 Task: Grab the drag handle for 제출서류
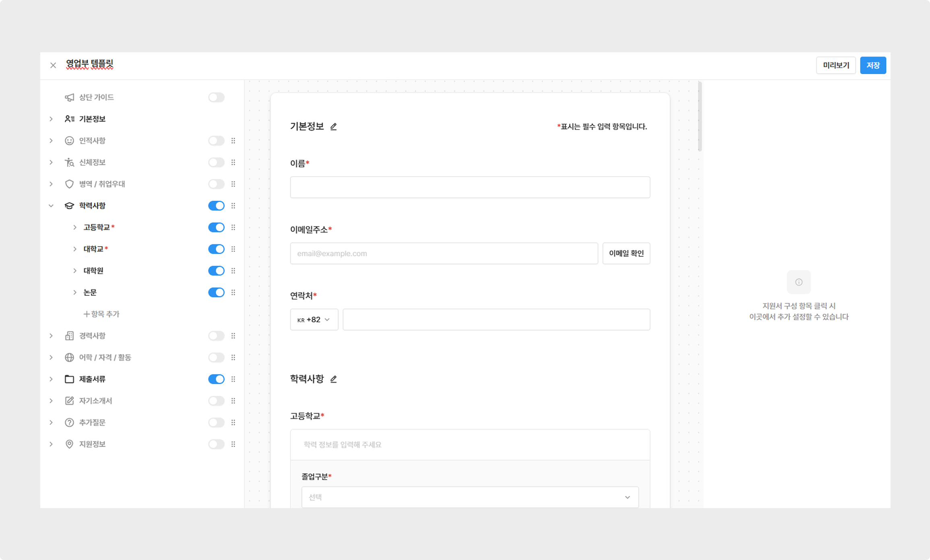coord(233,379)
